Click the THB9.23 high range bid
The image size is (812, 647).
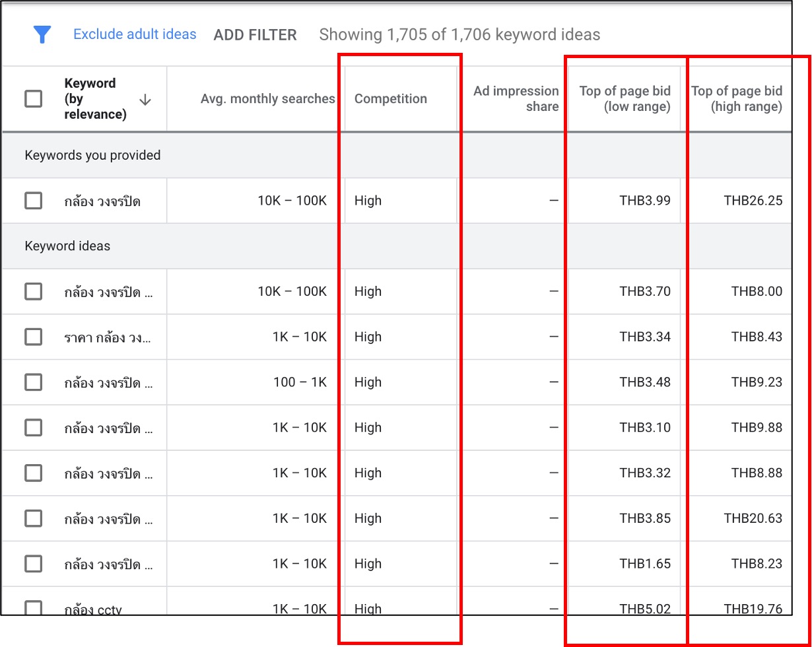(757, 382)
